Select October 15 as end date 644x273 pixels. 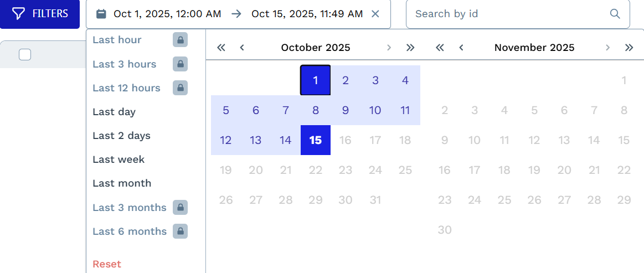pyautogui.click(x=316, y=140)
